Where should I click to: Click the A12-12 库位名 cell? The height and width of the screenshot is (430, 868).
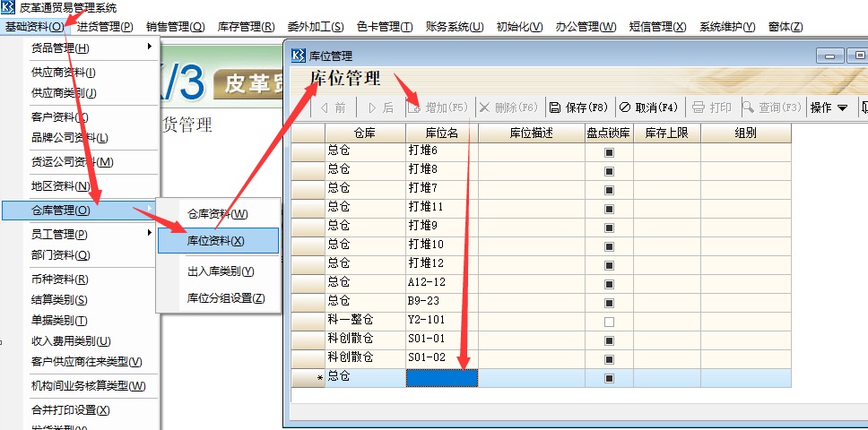pos(442,284)
